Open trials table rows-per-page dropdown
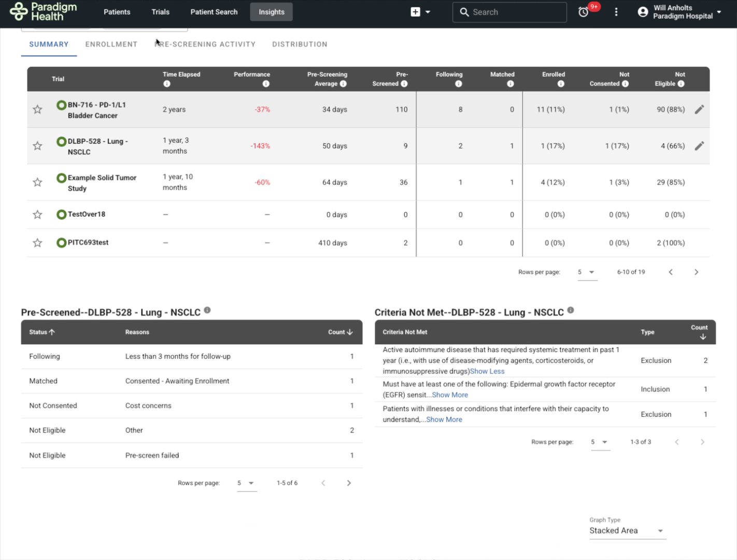The width and height of the screenshot is (737, 560). click(x=587, y=272)
